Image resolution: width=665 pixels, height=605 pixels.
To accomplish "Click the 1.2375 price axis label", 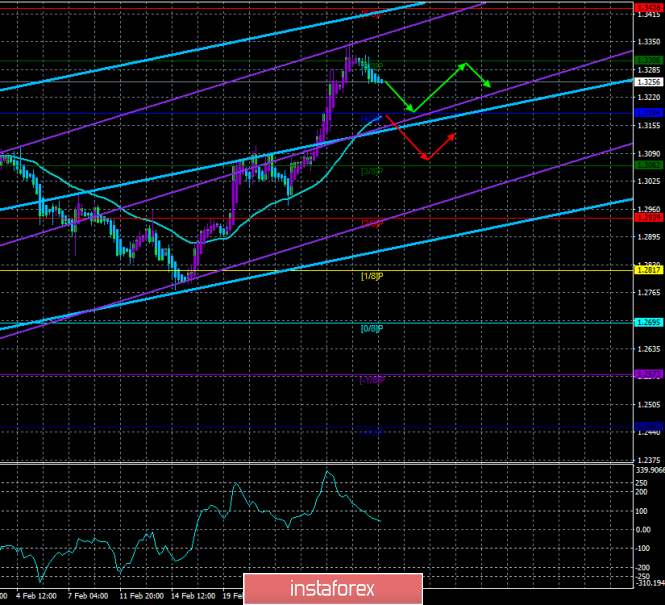I will click(649, 460).
